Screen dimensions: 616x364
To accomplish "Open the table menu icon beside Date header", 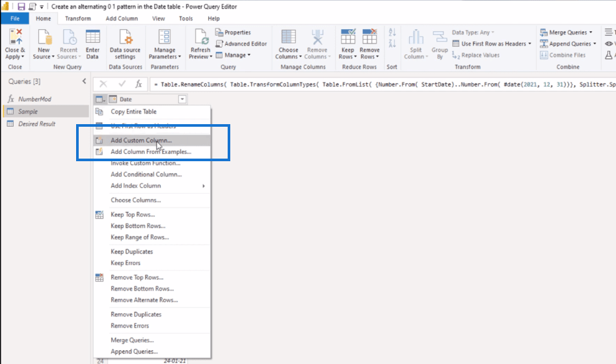I will coord(101,99).
